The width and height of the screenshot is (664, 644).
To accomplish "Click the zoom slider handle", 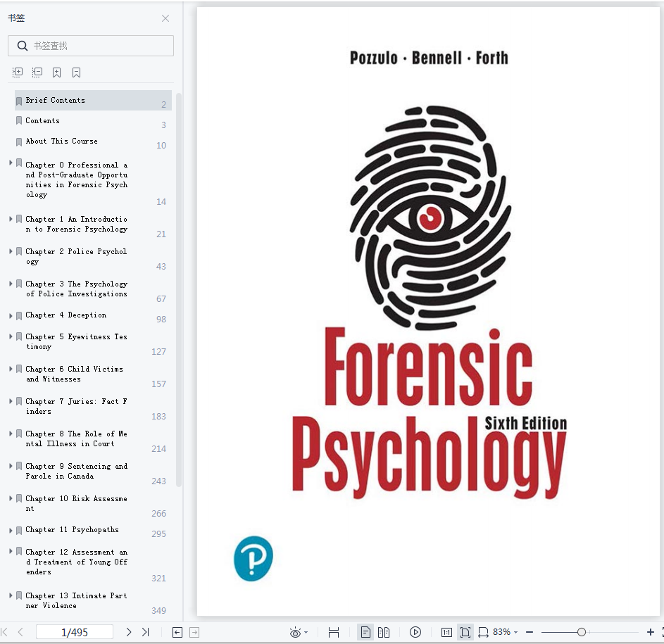I will pos(582,633).
